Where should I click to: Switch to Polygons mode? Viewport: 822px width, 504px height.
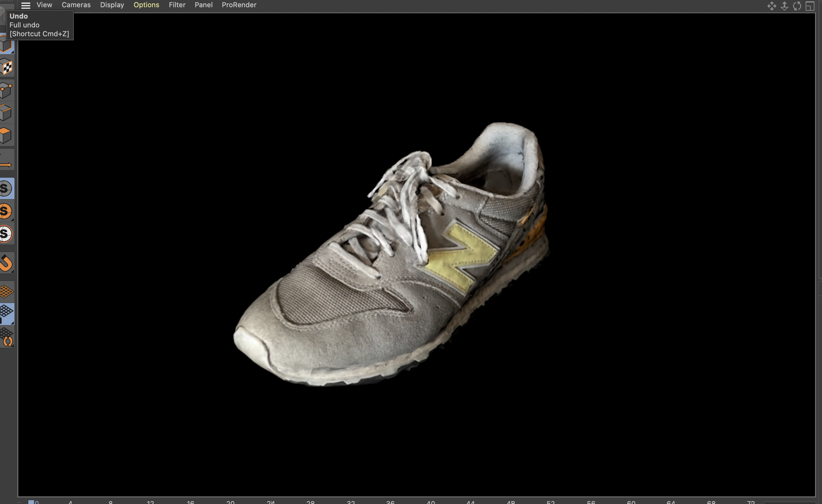coord(7,135)
